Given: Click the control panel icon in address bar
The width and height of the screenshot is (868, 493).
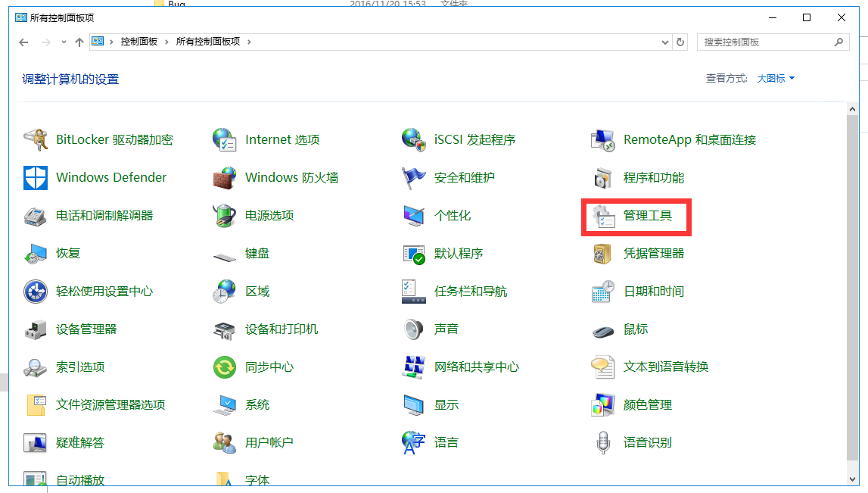Looking at the screenshot, I should pyautogui.click(x=98, y=42).
